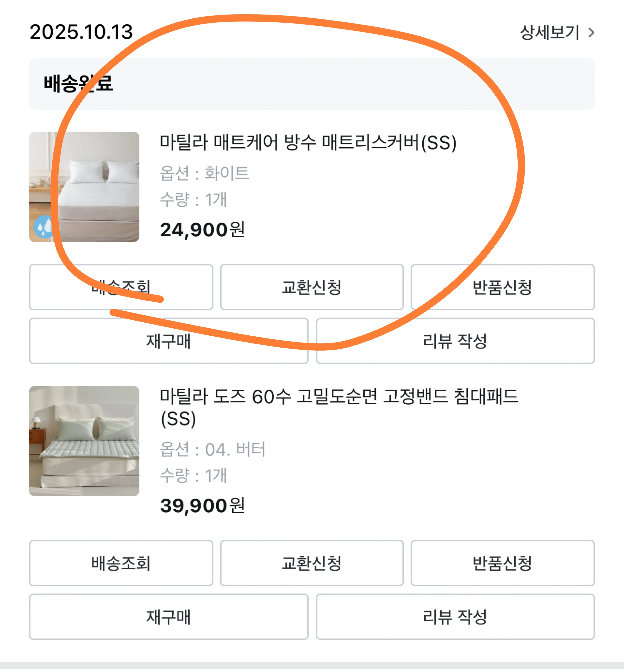Write a review for the 침대패드
Viewport: 624px width, 672px height.
tap(455, 616)
